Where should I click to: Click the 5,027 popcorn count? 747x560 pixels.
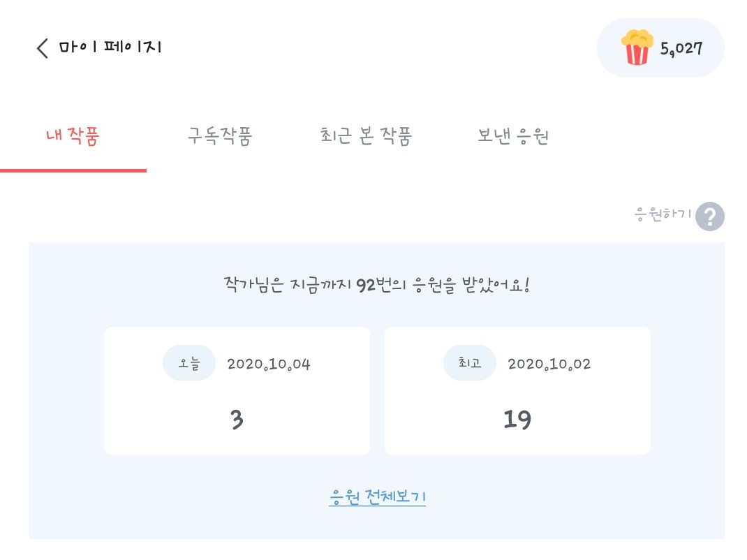pos(681,49)
